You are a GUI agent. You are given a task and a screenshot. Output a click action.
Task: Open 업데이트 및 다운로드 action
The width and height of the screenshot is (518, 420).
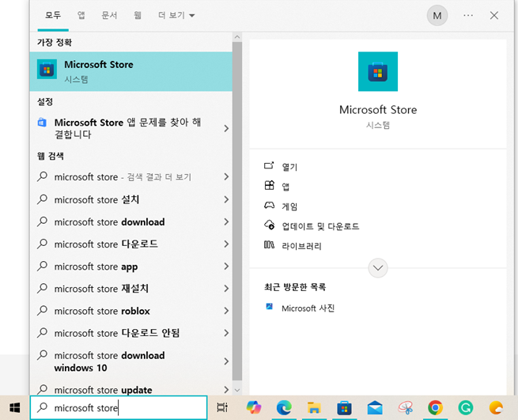[320, 226]
